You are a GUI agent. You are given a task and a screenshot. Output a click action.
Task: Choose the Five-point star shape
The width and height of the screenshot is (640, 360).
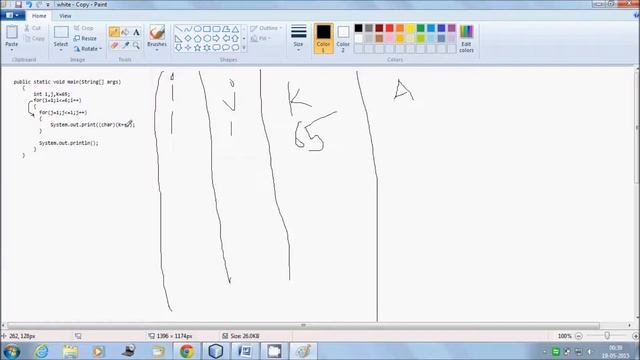tap(198, 48)
